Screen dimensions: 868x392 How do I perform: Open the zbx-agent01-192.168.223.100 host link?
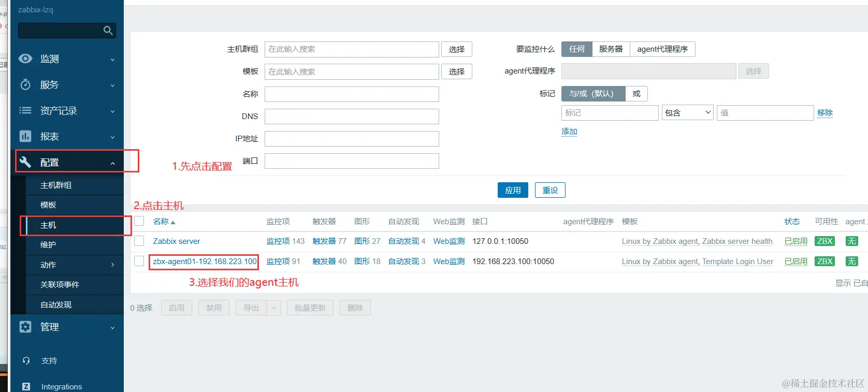[x=205, y=262]
